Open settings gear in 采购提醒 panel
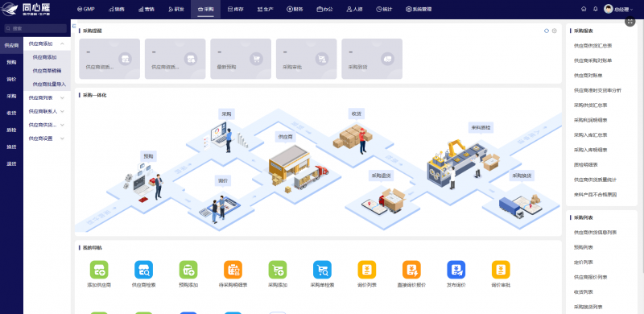The height and width of the screenshot is (314, 644). (x=555, y=31)
